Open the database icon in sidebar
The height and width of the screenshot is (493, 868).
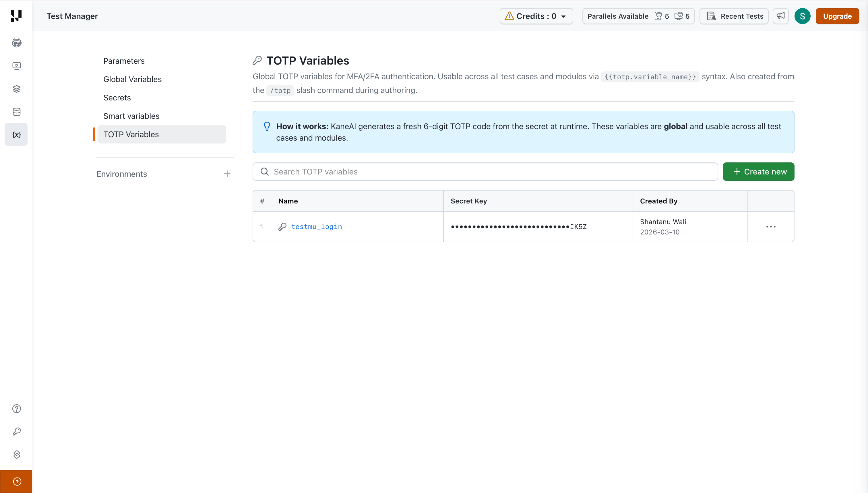pos(16,112)
